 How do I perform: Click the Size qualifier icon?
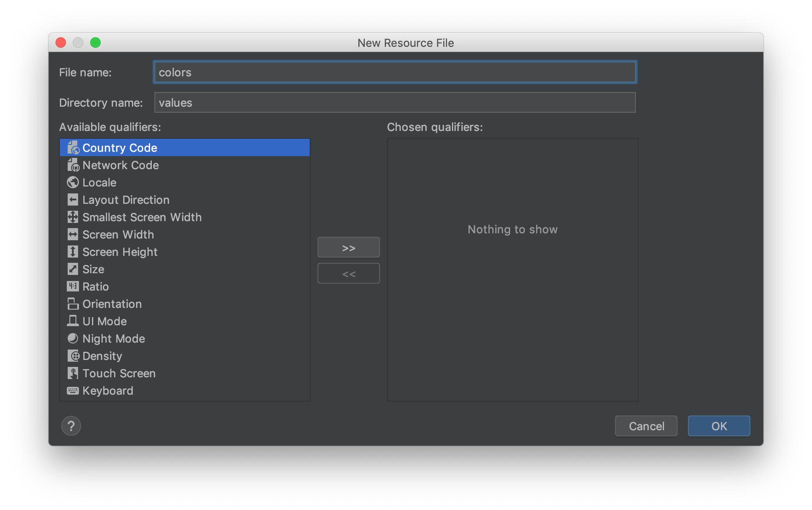tap(73, 269)
